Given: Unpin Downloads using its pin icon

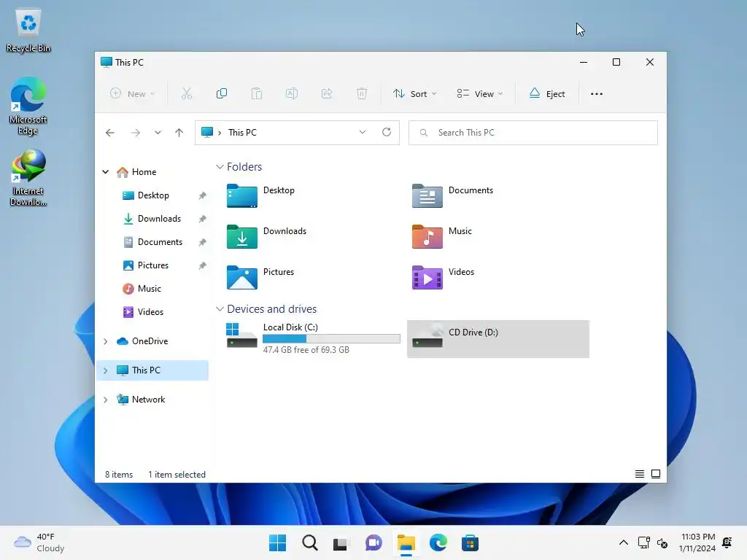Looking at the screenshot, I should click(x=203, y=219).
